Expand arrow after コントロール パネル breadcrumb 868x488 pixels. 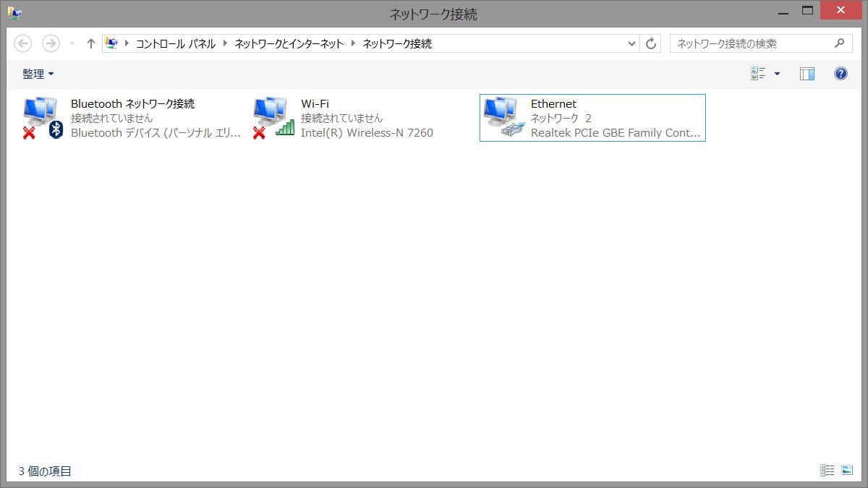click(225, 44)
